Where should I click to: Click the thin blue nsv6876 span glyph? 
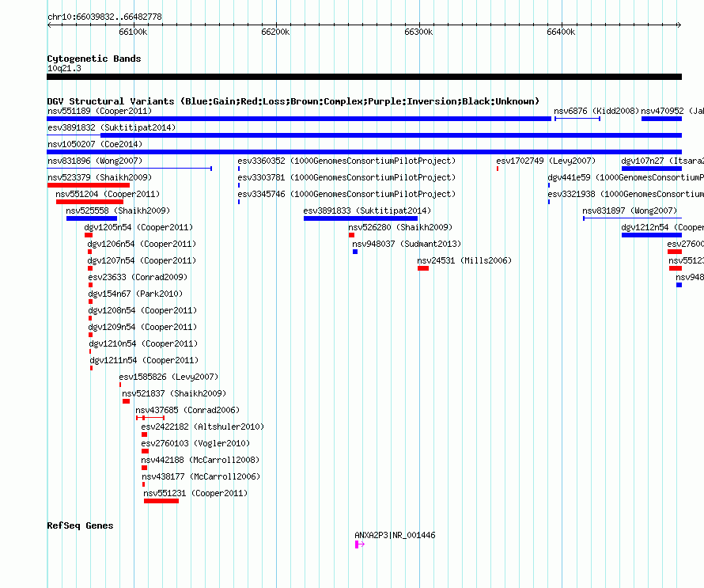tap(577, 119)
